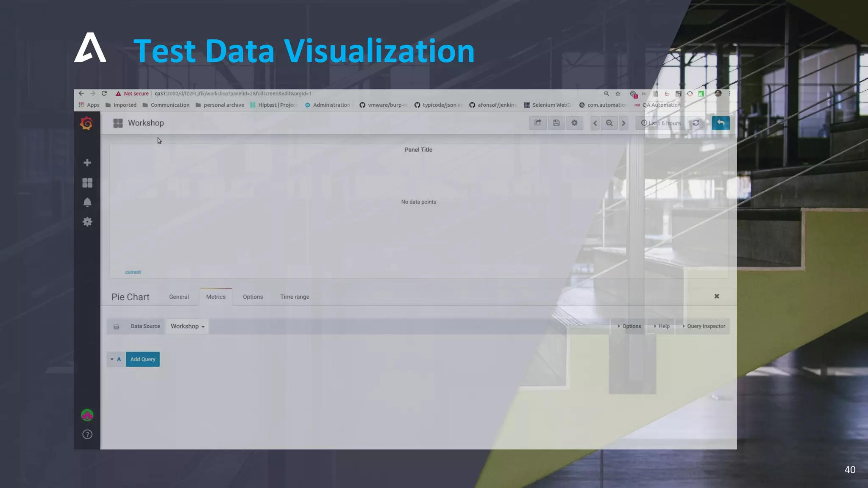868x488 pixels.
Task: Open the com.automation bookmark
Action: (x=603, y=105)
